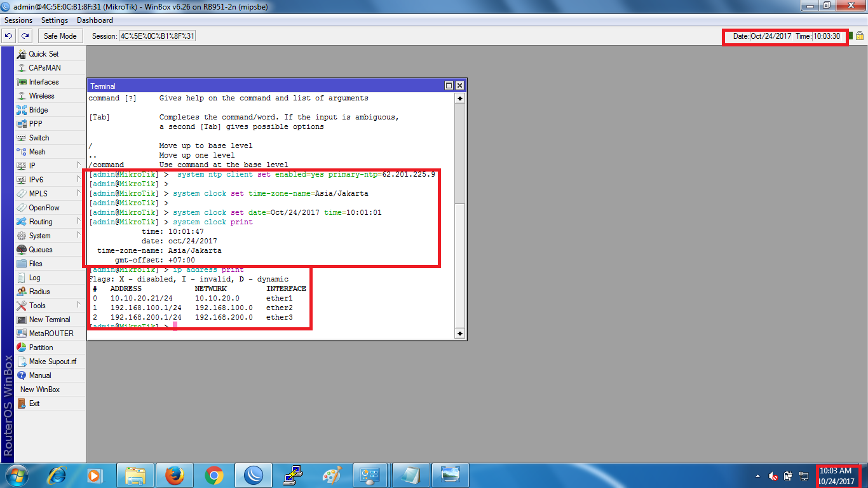This screenshot has width=868, height=488.
Task: Click the Session ID field
Action: tap(157, 36)
